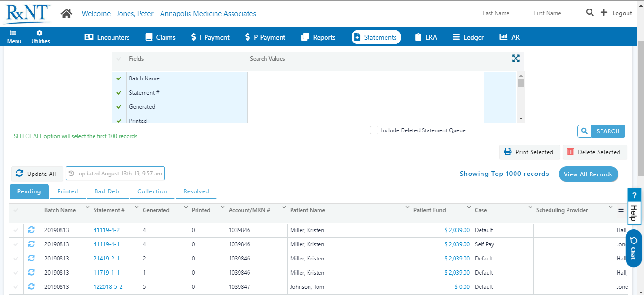The image size is (644, 295).
Task: Open the grid column menu icon
Action: (621, 210)
